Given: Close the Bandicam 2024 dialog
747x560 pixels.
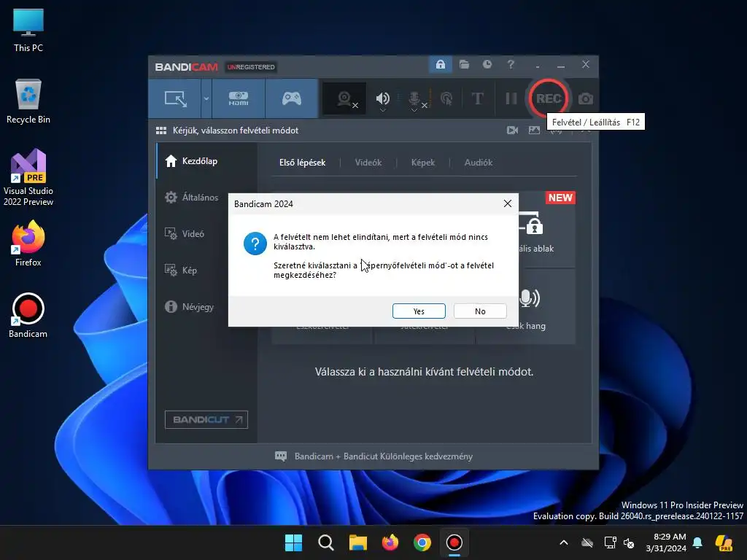Looking at the screenshot, I should 508,204.
